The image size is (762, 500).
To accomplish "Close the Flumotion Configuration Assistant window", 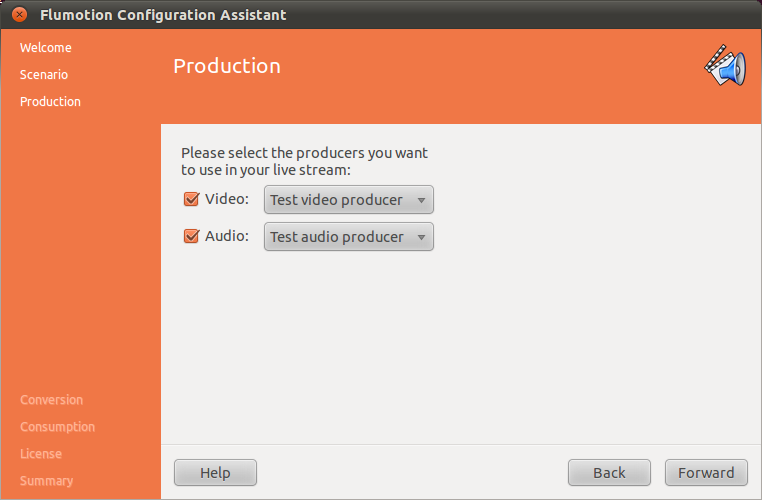I will pyautogui.click(x=19, y=15).
